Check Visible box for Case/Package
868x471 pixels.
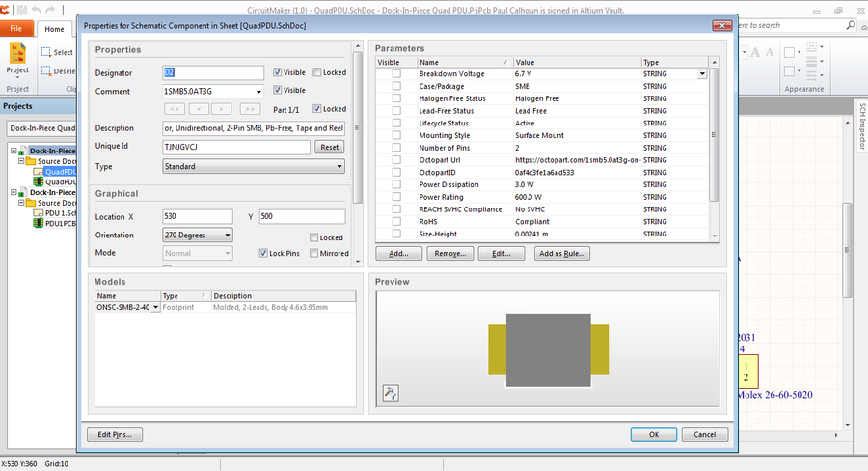396,86
